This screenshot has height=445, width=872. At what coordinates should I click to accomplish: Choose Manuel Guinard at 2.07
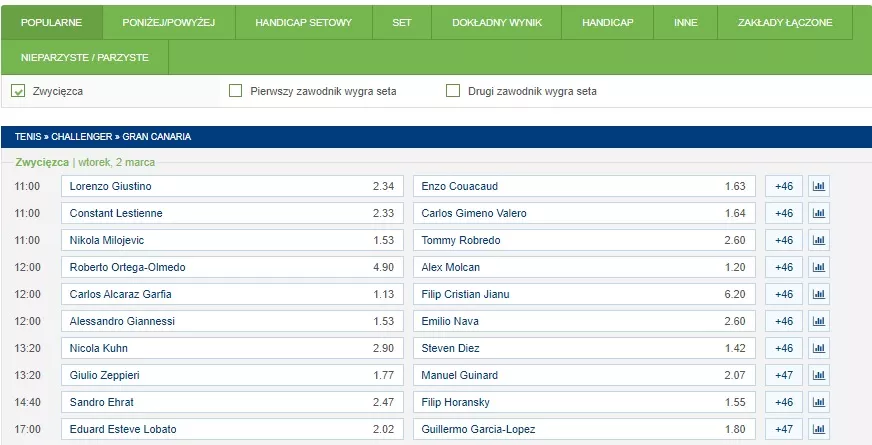[584, 375]
